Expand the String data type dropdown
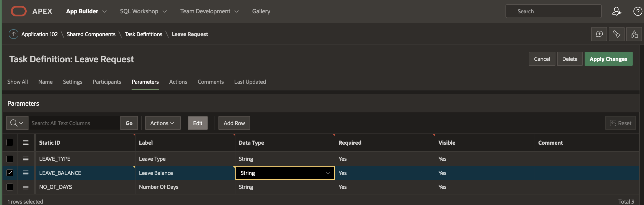Image resolution: width=644 pixels, height=205 pixels. [x=328, y=173]
